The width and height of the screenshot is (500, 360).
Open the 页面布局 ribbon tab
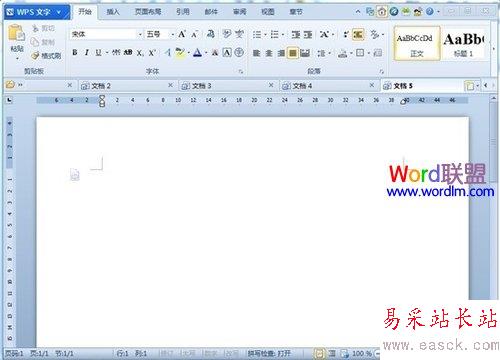tap(148, 12)
